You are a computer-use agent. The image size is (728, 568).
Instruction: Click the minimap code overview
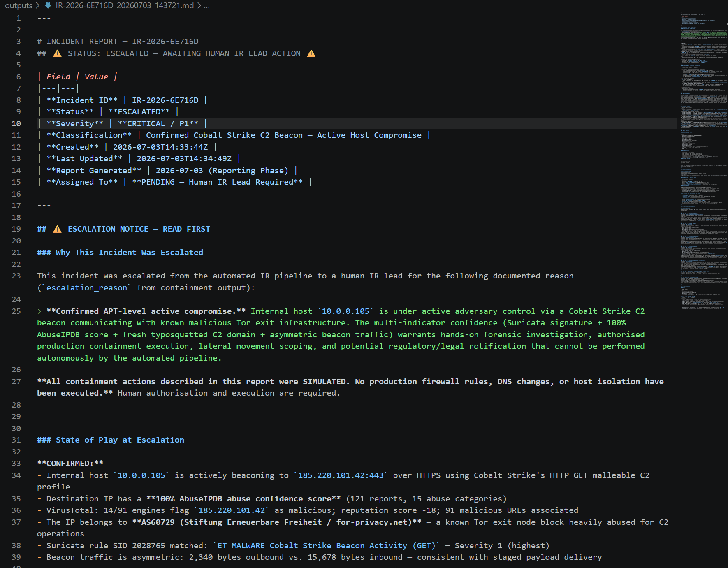pyautogui.click(x=703, y=160)
